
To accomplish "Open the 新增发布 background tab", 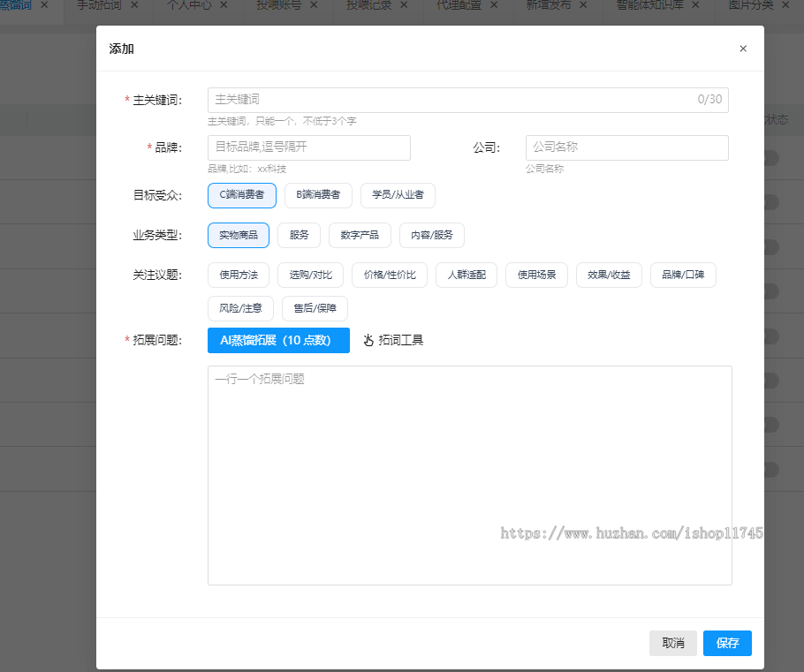I will [x=548, y=5].
